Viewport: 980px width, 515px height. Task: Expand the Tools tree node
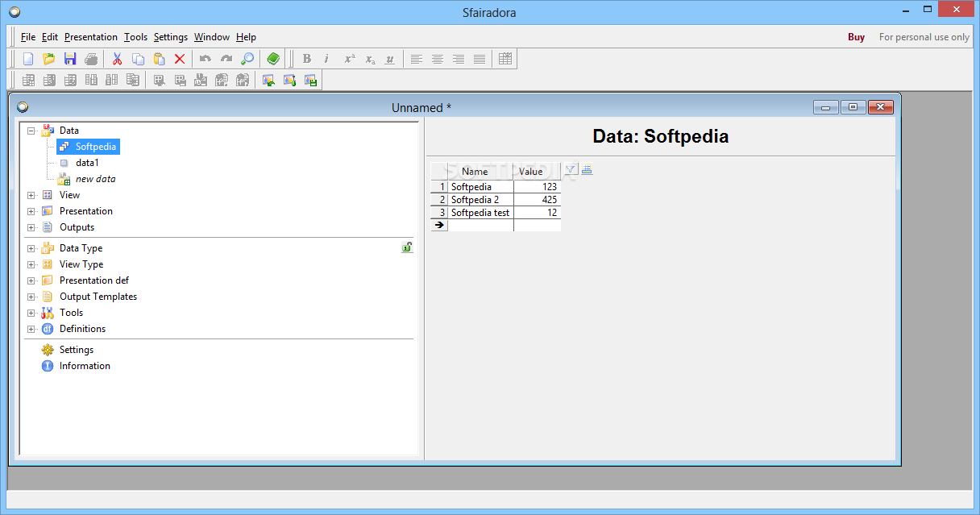point(31,313)
